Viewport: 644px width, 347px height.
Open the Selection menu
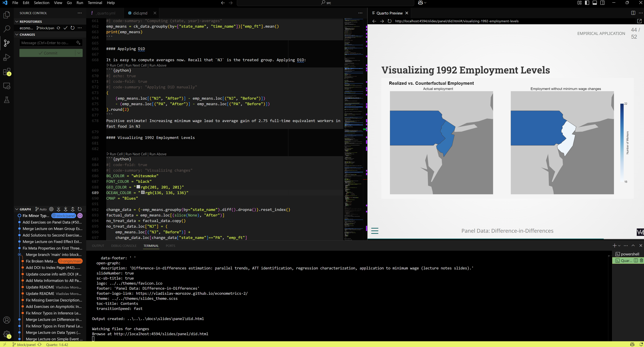[x=41, y=3]
